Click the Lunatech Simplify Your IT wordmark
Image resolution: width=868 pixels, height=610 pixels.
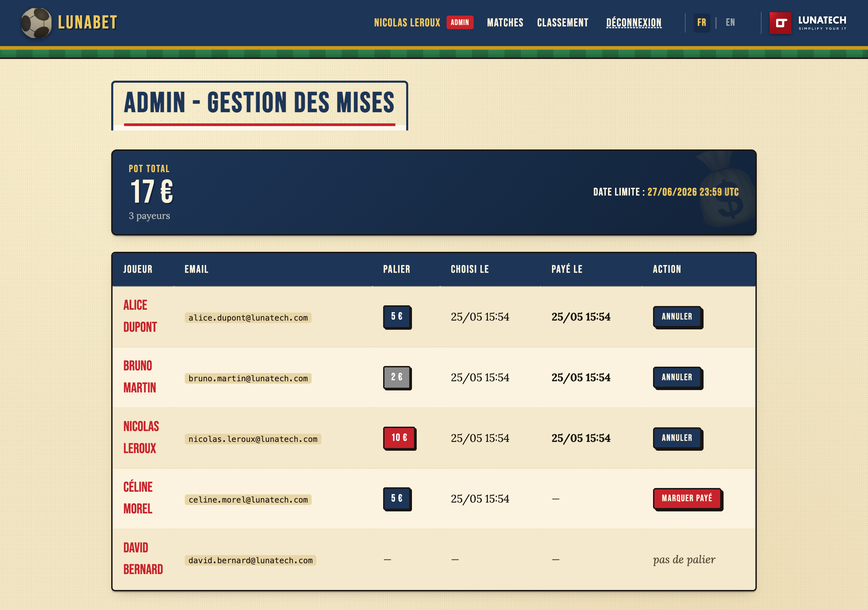pyautogui.click(x=822, y=23)
